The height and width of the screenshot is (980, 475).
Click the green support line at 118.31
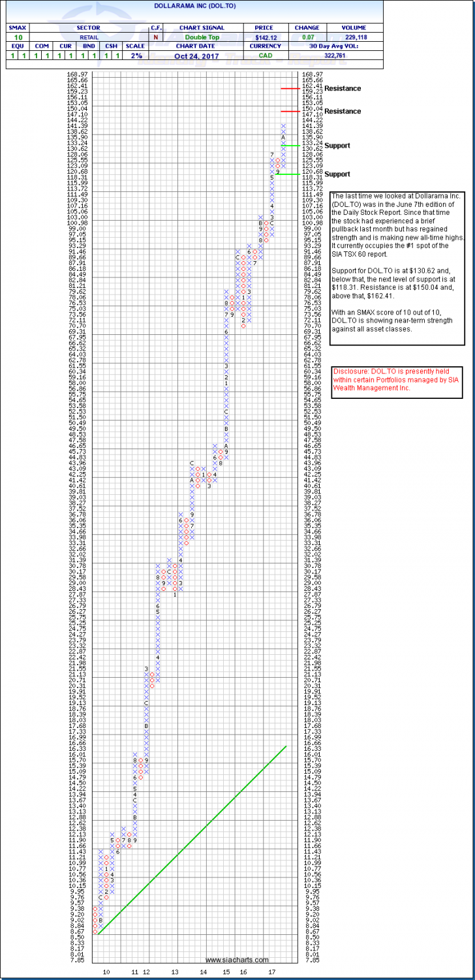click(x=288, y=174)
